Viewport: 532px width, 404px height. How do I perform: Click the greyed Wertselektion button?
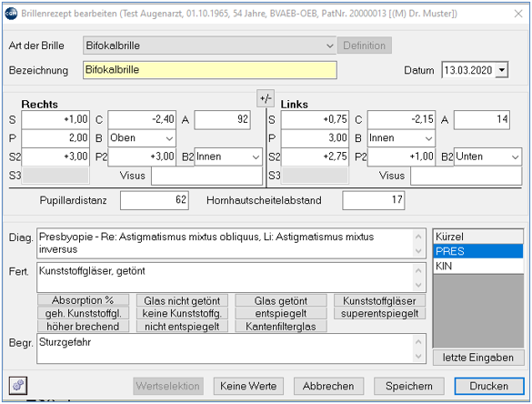pyautogui.click(x=168, y=386)
